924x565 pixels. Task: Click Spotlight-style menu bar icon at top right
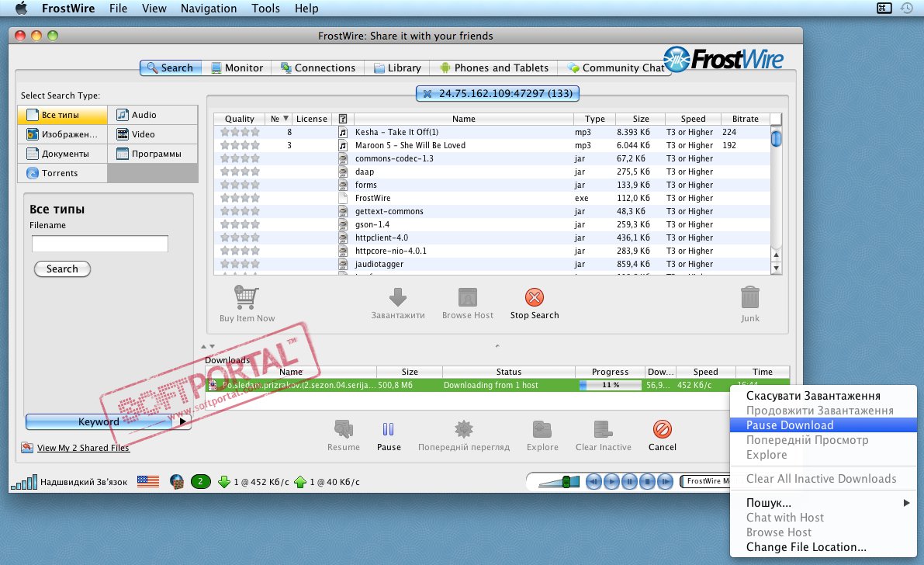pos(884,9)
